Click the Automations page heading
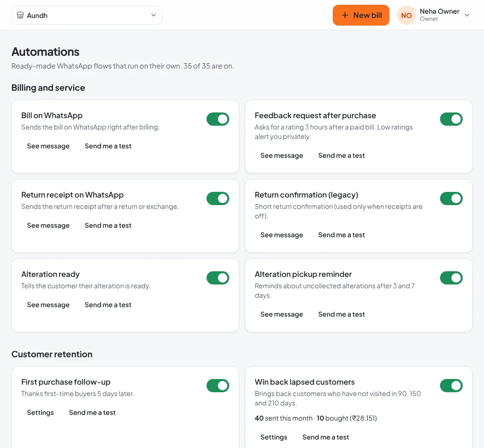 click(x=45, y=52)
